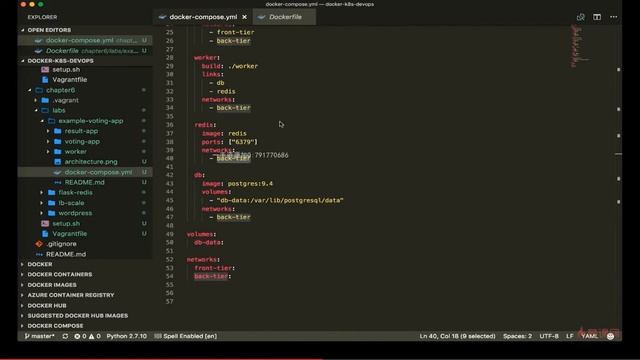Click the postgres:9.4 image value
Viewport: 640px width, 360px height.
[250, 184]
